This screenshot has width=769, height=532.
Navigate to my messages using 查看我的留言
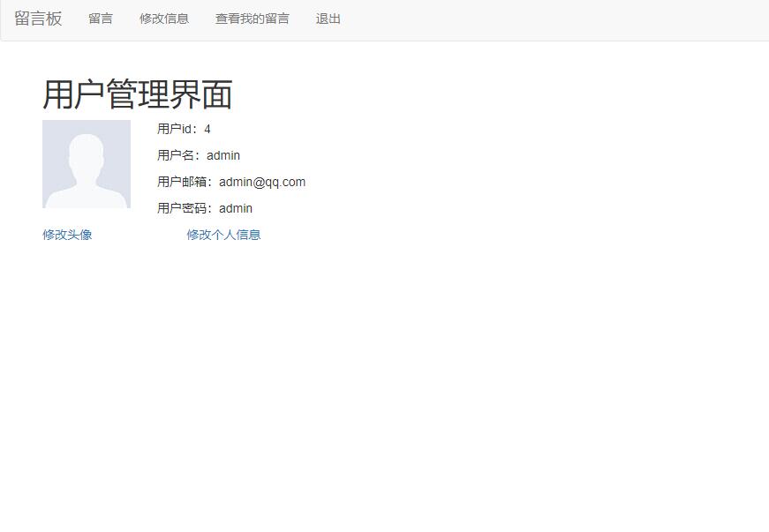(x=252, y=19)
